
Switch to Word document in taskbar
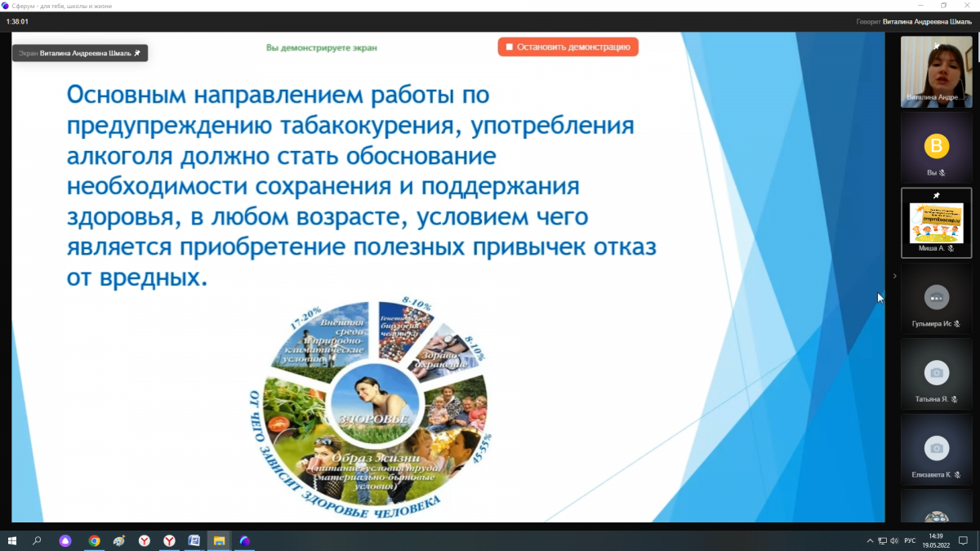point(194,540)
